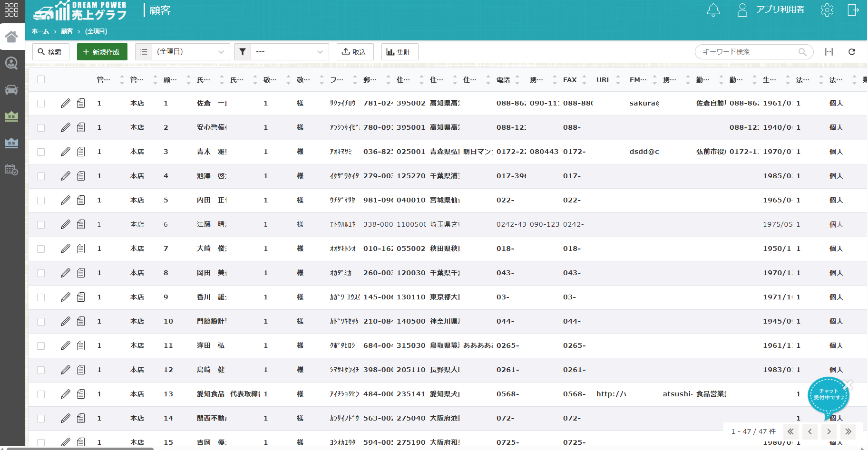868x450 pixels.
Task: Open the app grid menu icon
Action: coord(11,10)
